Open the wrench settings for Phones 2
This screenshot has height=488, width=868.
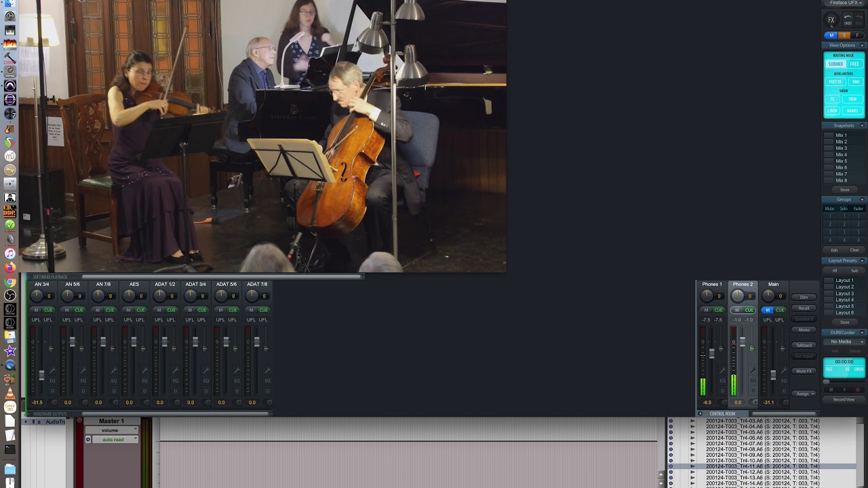(x=753, y=371)
